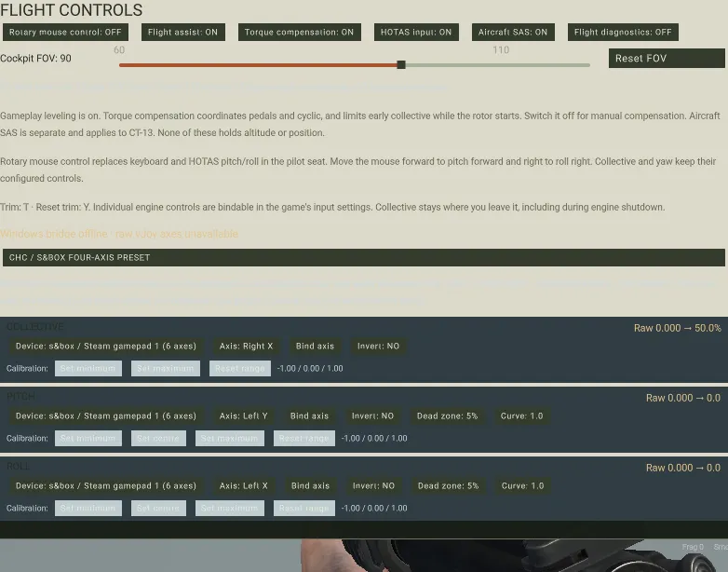This screenshot has height=572, width=728.
Task: Click Roll calibration values -1.00 / 0.00 / 1.00
Action: [374, 508]
